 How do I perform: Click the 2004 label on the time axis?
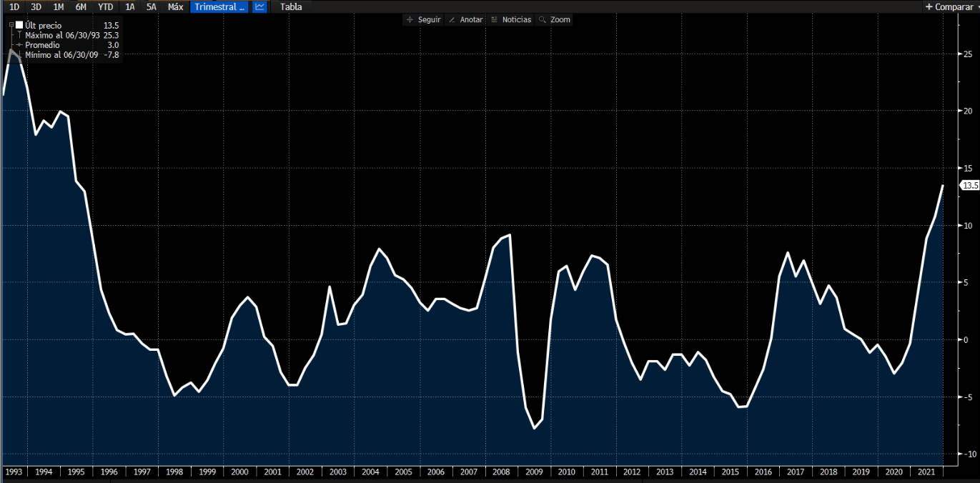click(x=371, y=472)
